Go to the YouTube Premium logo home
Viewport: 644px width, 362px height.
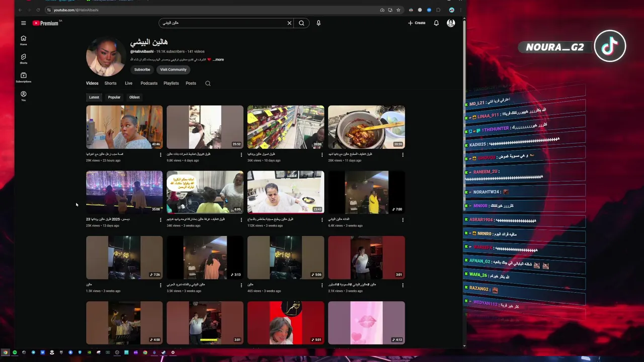pyautogui.click(x=46, y=23)
